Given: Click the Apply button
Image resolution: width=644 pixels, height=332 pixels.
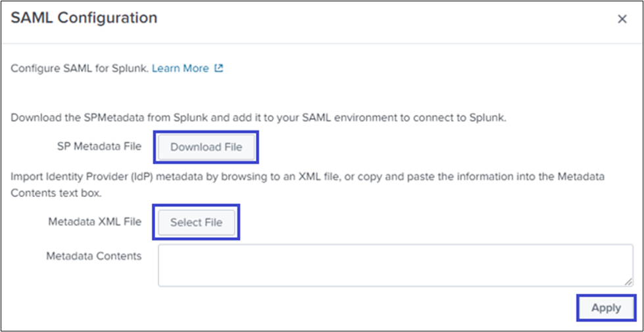Looking at the screenshot, I should 606,308.
